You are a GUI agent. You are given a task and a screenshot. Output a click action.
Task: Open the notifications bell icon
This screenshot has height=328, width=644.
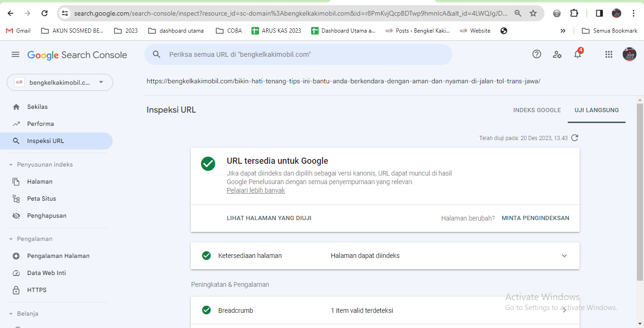[578, 54]
